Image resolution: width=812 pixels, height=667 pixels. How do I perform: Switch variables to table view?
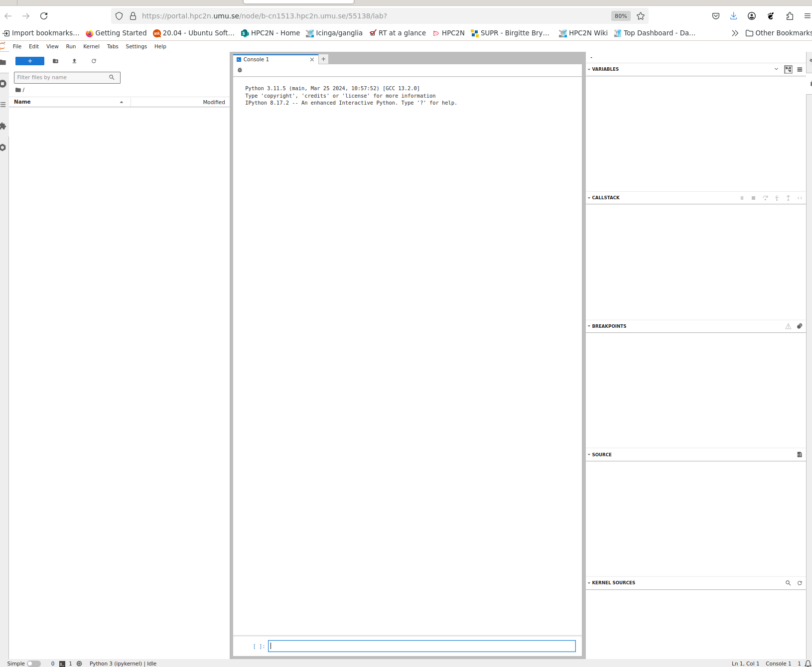coord(800,69)
